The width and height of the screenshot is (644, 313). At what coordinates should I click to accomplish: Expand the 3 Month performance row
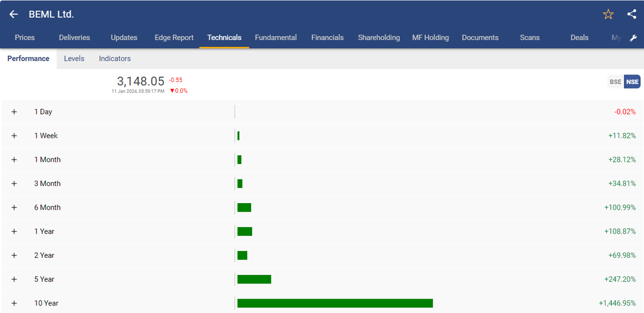tap(14, 183)
